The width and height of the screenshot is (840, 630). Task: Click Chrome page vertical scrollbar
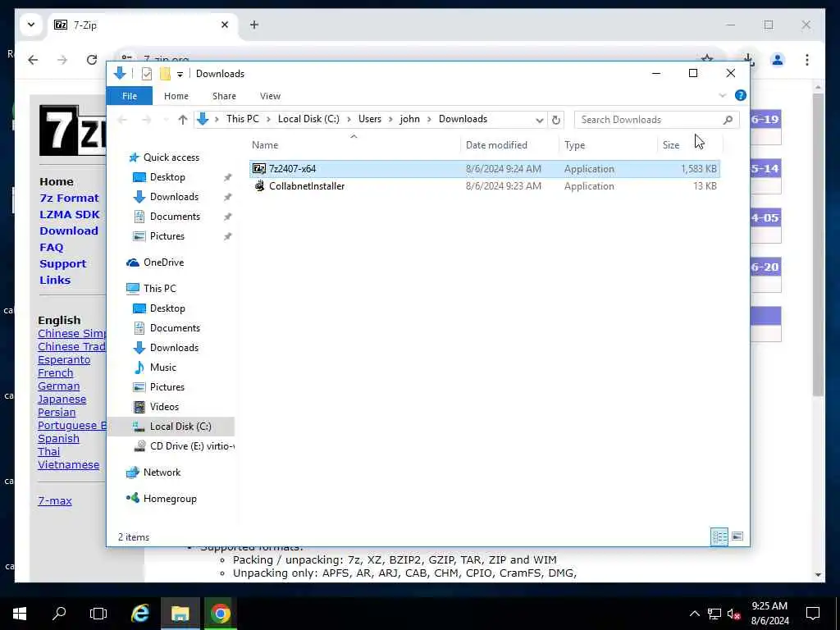(x=818, y=244)
